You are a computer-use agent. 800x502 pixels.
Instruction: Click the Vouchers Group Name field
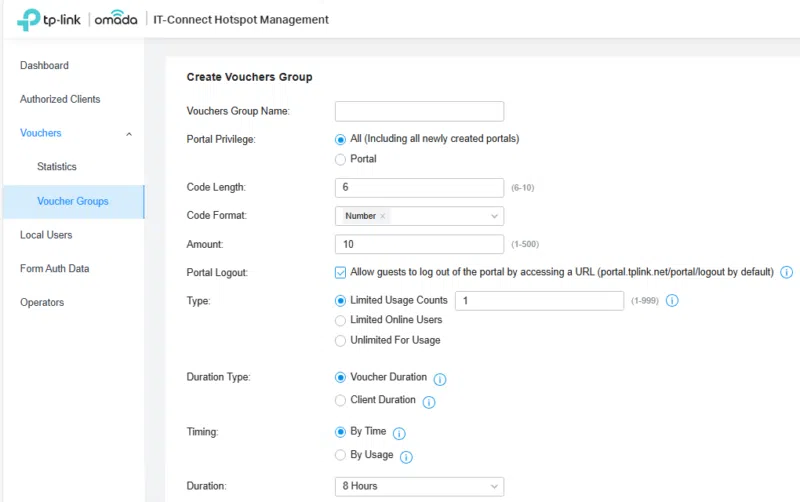tap(419, 111)
